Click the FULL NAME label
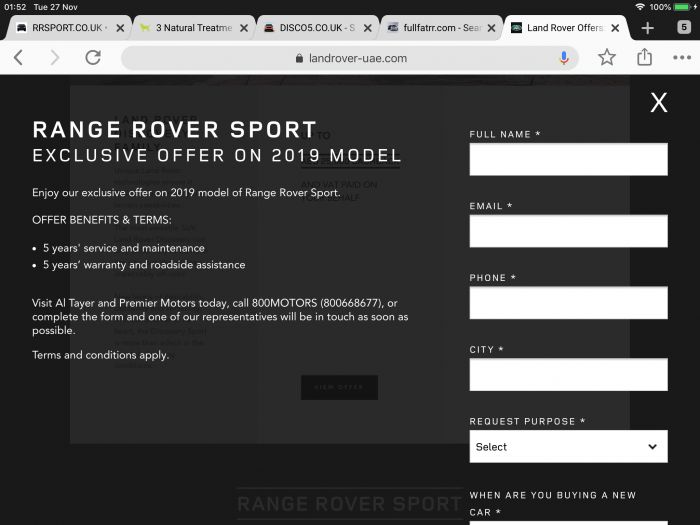 [x=505, y=134]
